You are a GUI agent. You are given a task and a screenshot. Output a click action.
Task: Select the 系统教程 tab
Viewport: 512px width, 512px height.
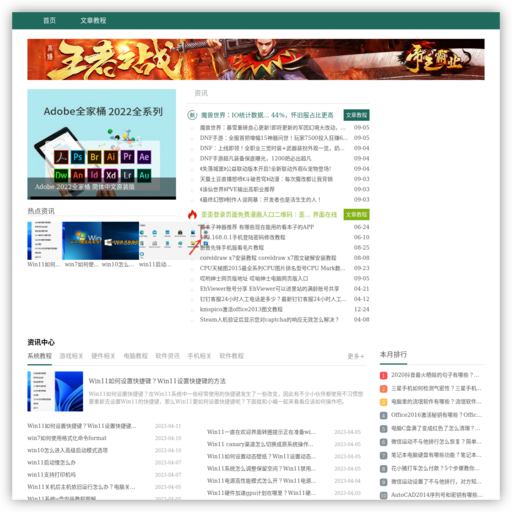tap(39, 356)
